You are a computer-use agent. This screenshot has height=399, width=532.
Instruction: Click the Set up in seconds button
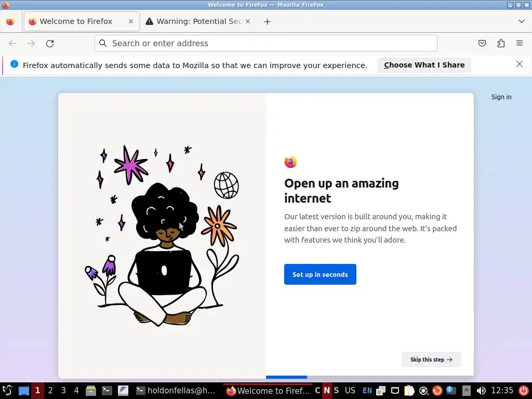(x=320, y=274)
